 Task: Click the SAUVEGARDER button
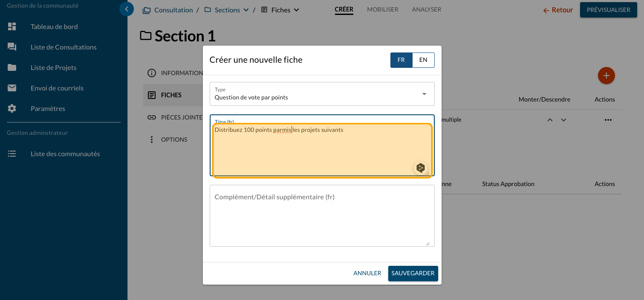413,273
